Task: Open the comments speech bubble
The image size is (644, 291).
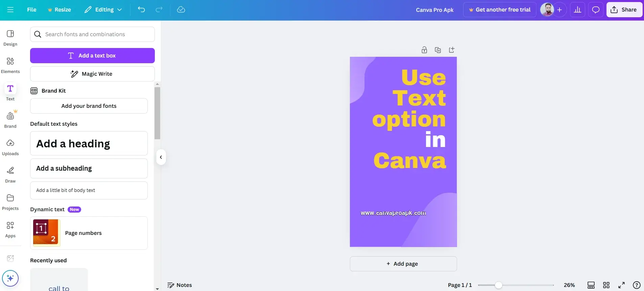Action: (596, 10)
